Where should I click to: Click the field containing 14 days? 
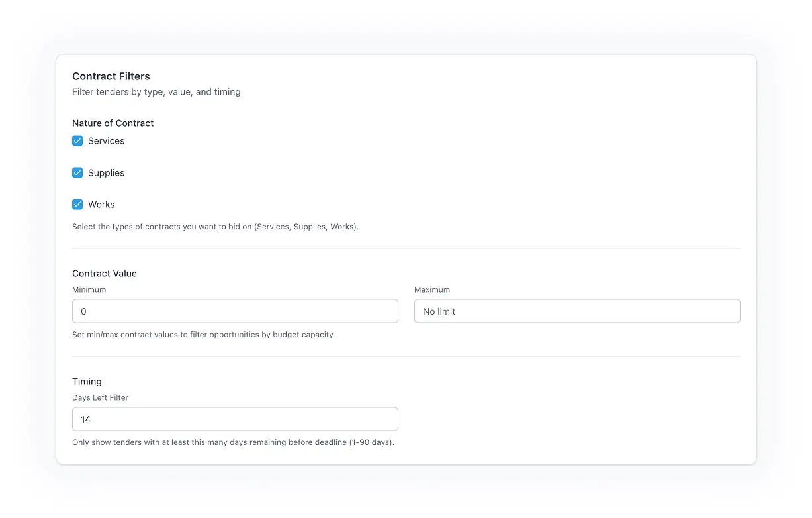pyautogui.click(x=235, y=419)
